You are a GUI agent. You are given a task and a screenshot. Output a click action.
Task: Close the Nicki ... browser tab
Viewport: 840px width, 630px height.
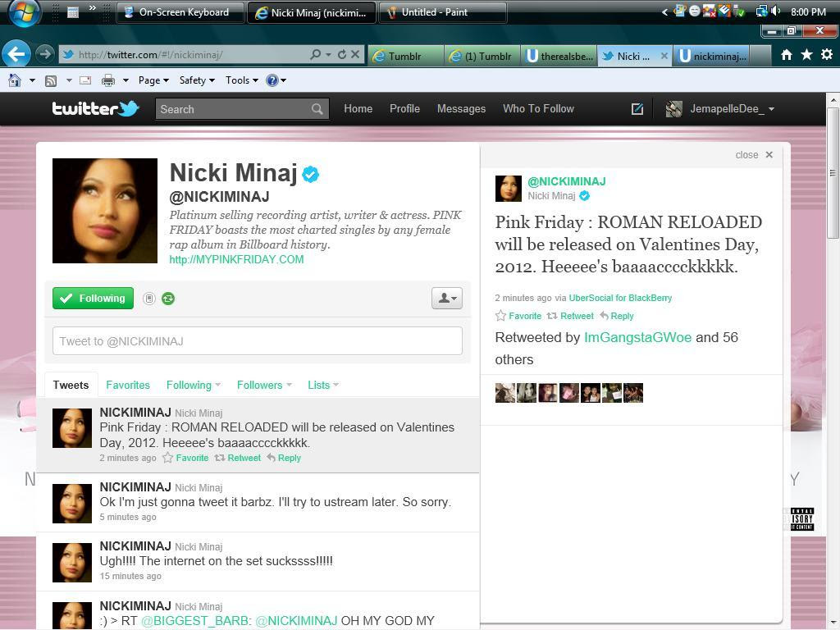(x=664, y=55)
